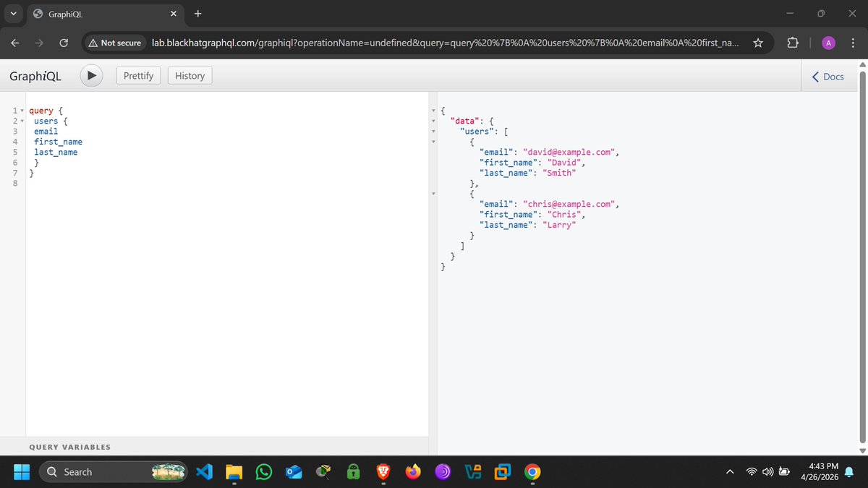The image size is (868, 488).
Task: Open the History panel
Action: click(190, 75)
